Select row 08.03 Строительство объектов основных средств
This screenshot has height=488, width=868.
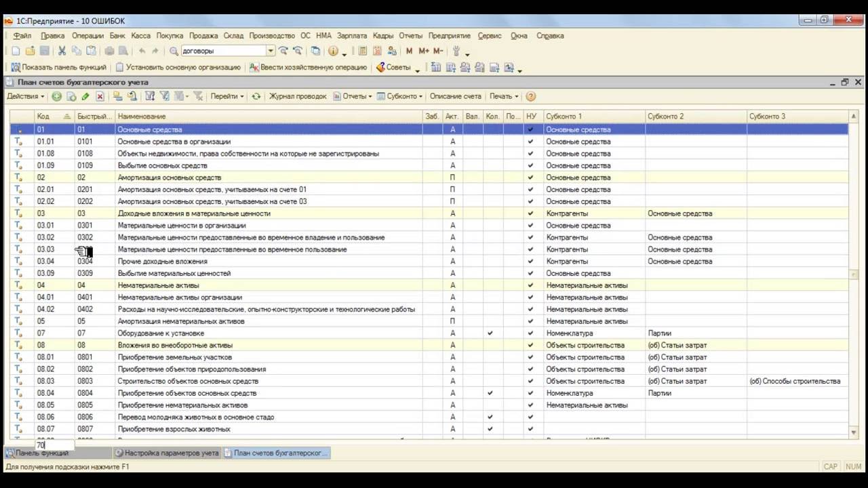429,381
